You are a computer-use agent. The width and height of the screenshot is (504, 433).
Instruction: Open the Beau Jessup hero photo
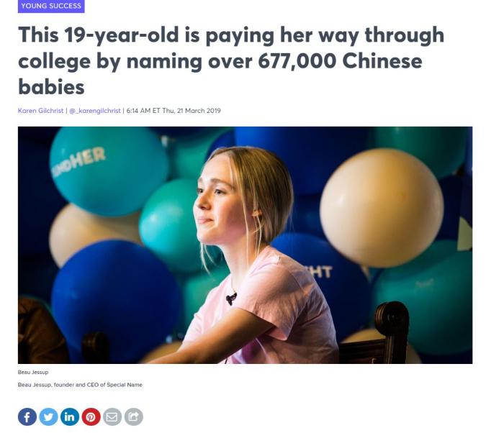coord(245,245)
